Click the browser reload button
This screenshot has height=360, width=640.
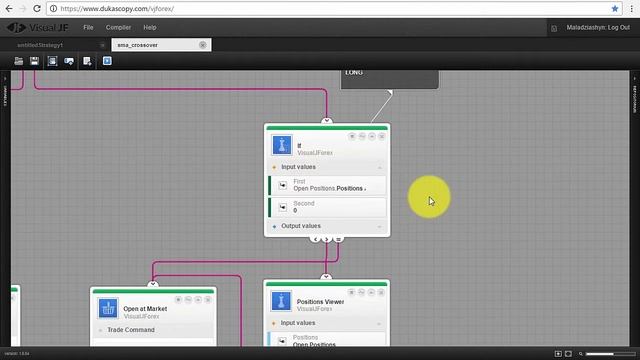click(x=37, y=9)
